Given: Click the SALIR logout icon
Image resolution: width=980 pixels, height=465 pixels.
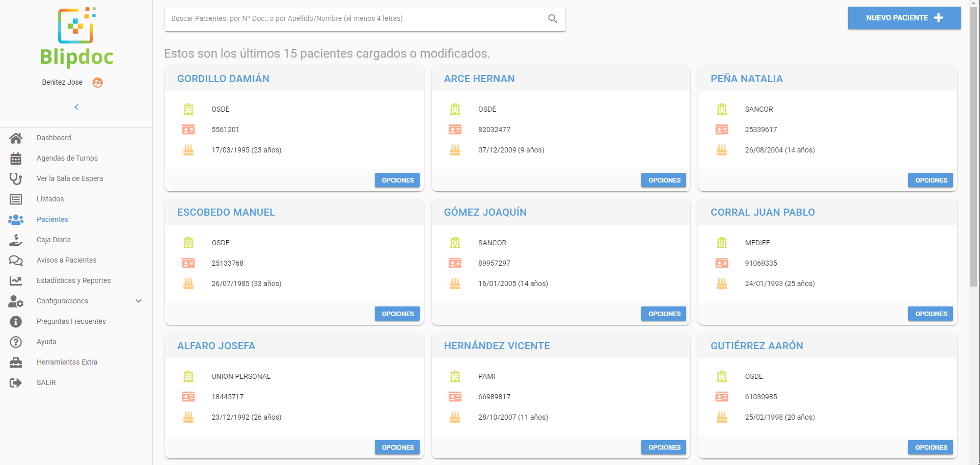Looking at the screenshot, I should 16,383.
